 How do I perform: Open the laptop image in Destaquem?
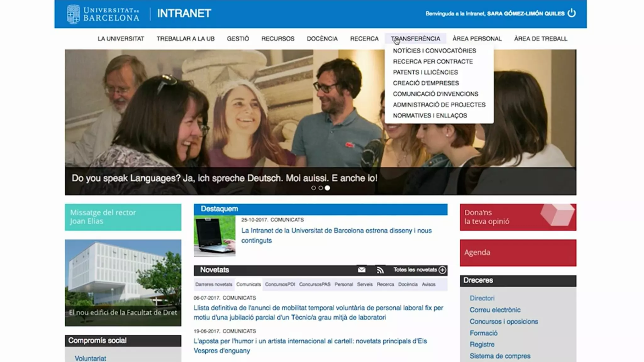(x=214, y=236)
